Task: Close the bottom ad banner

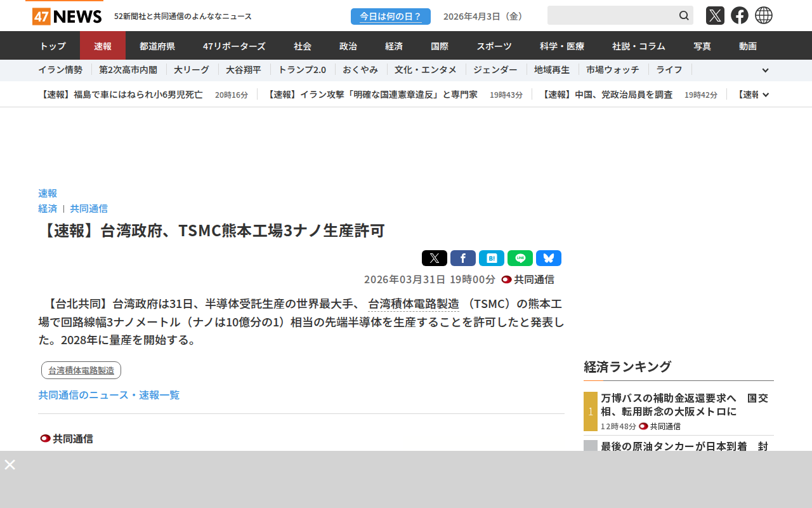Action: click(10, 464)
